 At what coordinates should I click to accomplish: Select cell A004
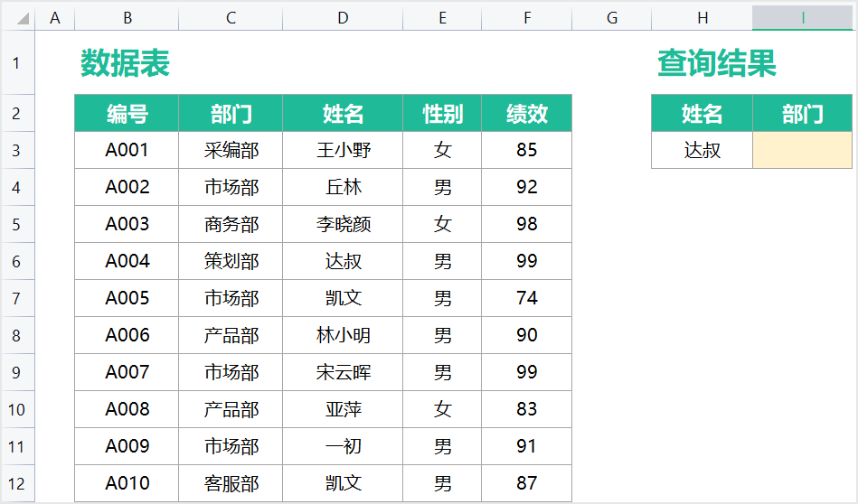point(127,261)
